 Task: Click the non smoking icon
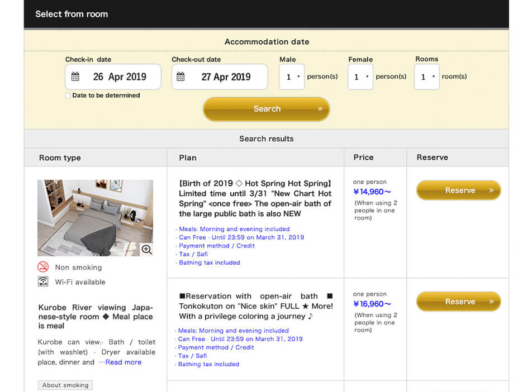[x=43, y=267]
